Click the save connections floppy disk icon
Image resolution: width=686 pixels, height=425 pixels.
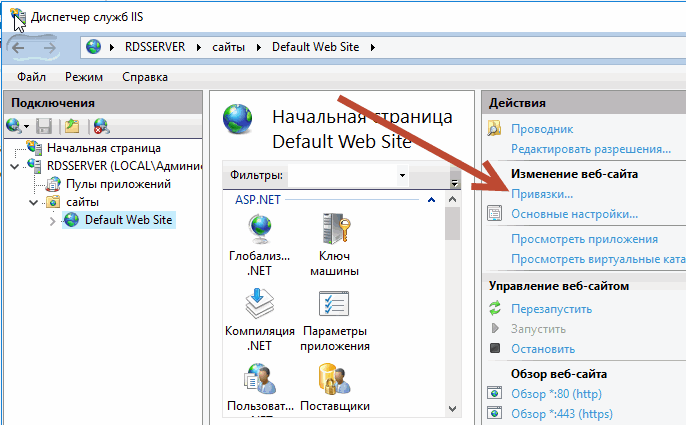[x=43, y=125]
